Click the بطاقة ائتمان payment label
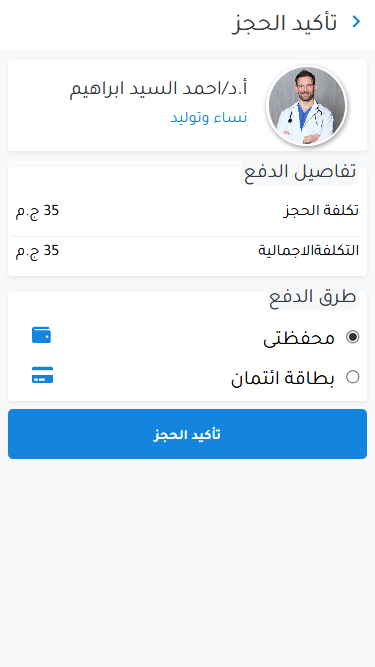 tap(283, 378)
